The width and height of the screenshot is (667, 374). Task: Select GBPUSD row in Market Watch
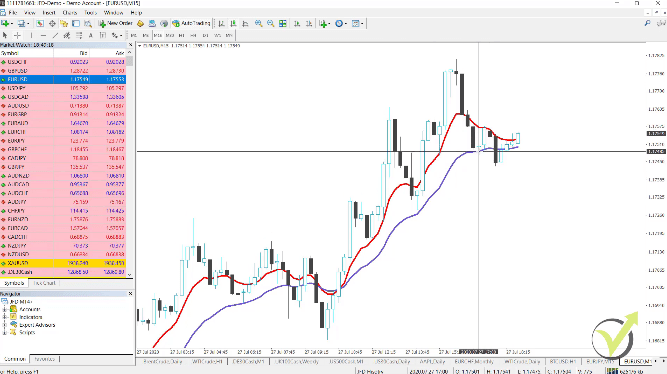63,71
